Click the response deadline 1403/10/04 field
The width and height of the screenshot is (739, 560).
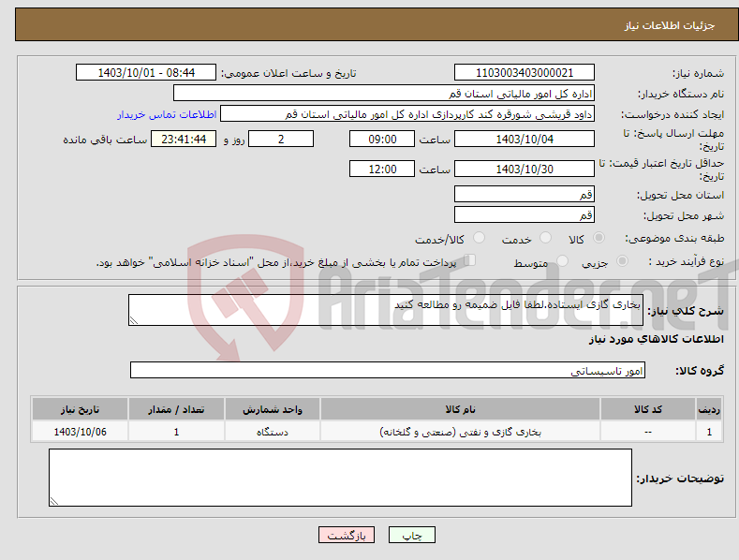pos(525,139)
